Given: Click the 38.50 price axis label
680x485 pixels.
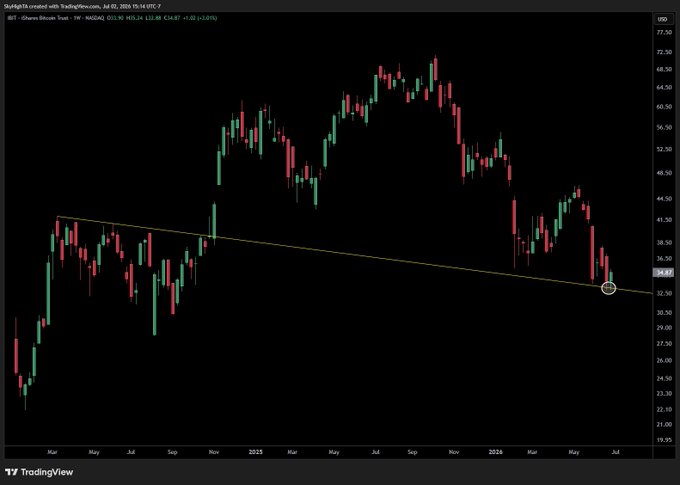Looking at the screenshot, I should [x=664, y=243].
